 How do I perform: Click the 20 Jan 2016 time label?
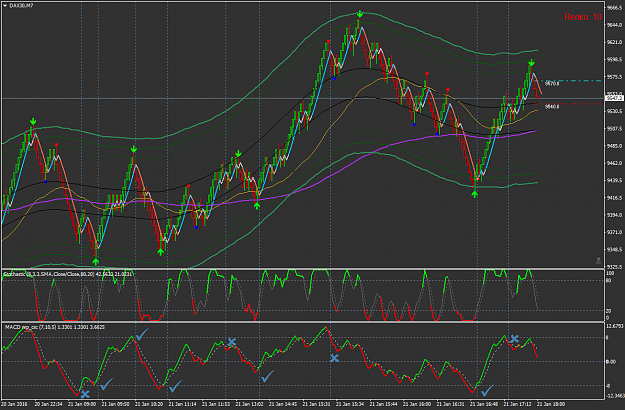(x=14, y=404)
